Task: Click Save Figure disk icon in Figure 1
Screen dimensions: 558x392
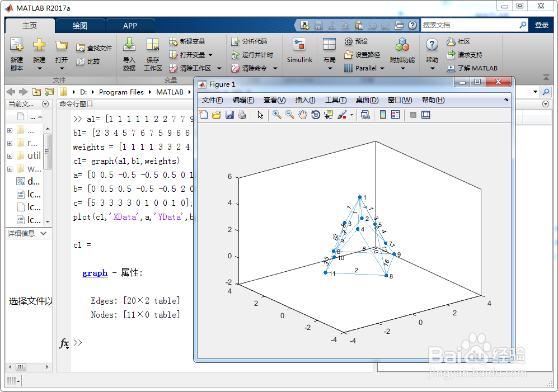Action: (x=229, y=115)
